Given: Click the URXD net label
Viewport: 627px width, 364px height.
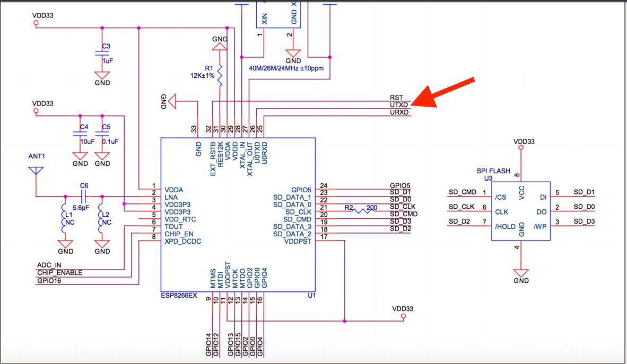Looking at the screenshot, I should pyautogui.click(x=399, y=112).
